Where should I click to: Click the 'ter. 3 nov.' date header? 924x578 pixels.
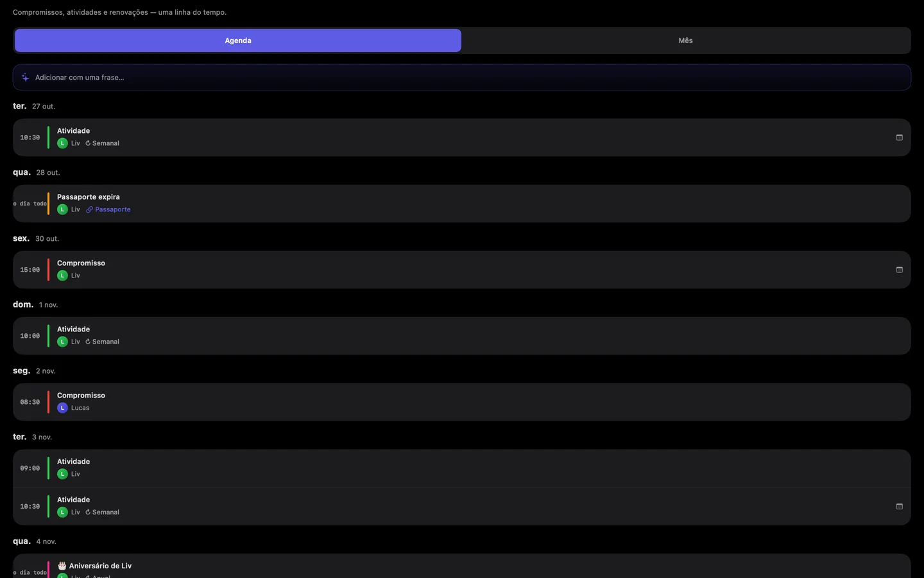[x=32, y=437]
